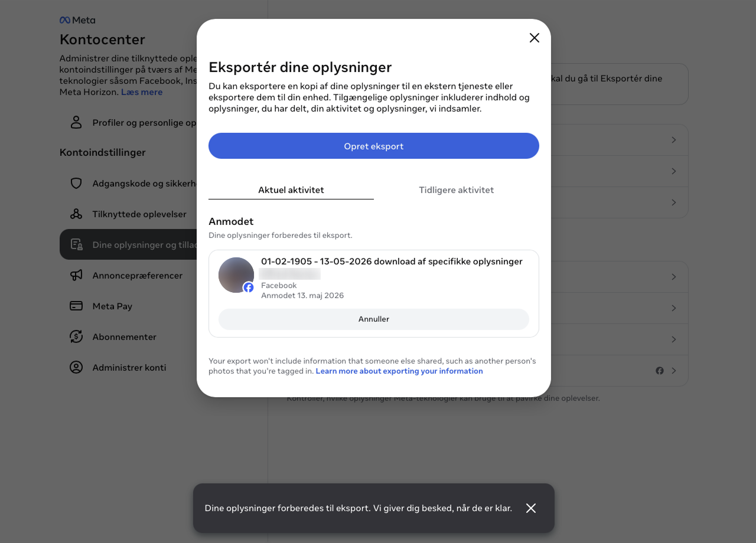Open Administrer konti in the sidebar
Viewport: 756px width, 543px height.
point(128,367)
